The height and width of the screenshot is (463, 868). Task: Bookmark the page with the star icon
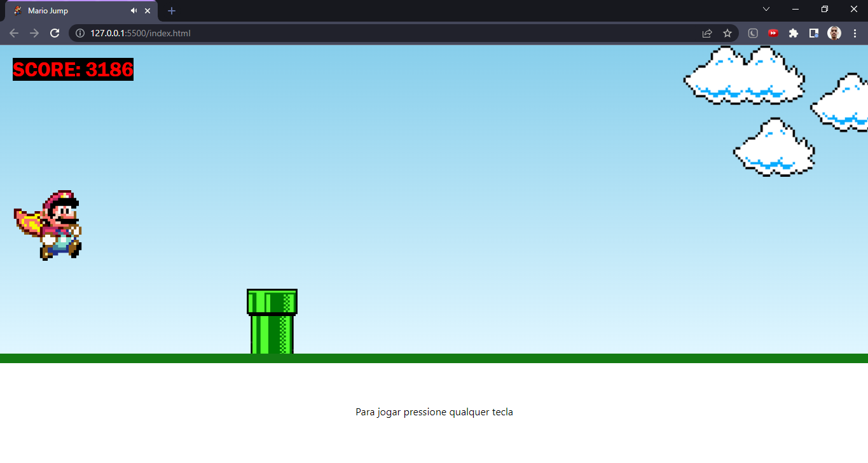tap(727, 33)
